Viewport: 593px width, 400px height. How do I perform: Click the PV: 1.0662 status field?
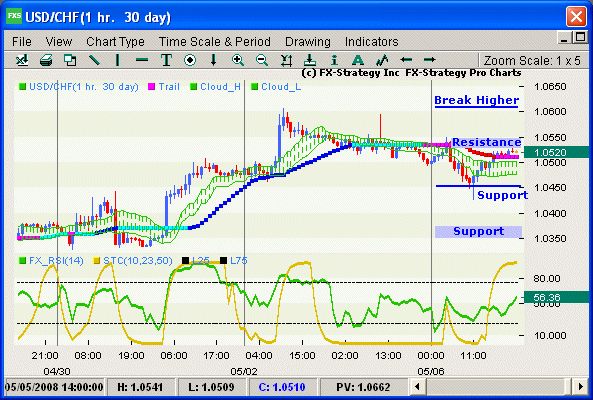[x=363, y=387]
